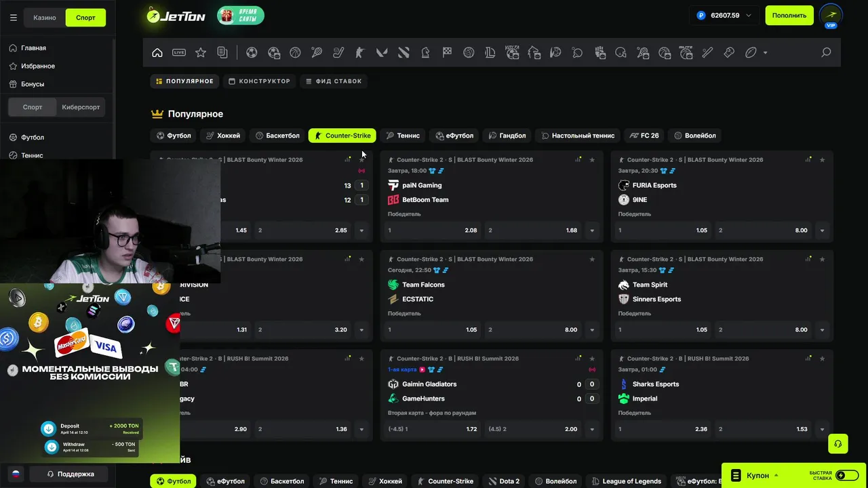This screenshot has height=488, width=868.
Task: Bet on 9INE at odds 8.00
Action: pyautogui.click(x=764, y=230)
